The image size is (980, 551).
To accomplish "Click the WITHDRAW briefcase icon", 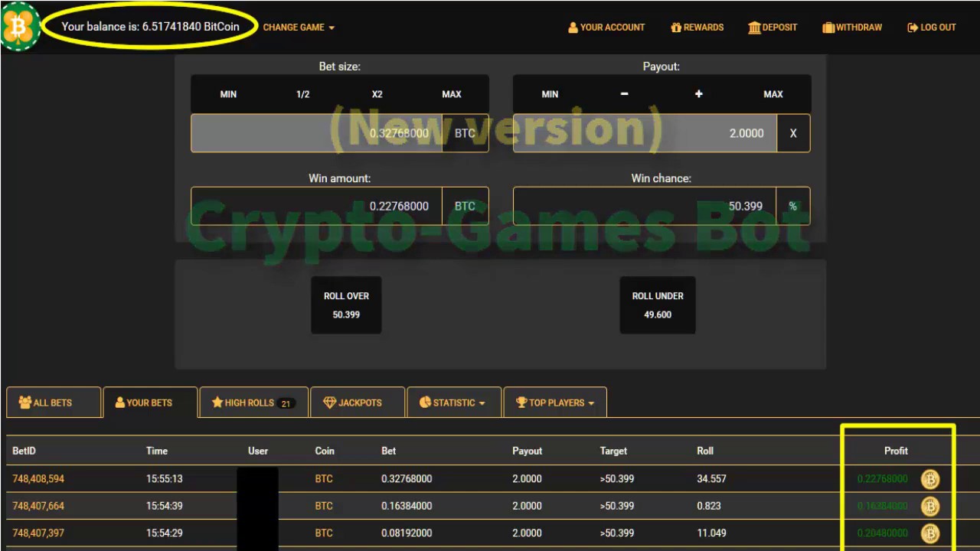I will pyautogui.click(x=828, y=27).
